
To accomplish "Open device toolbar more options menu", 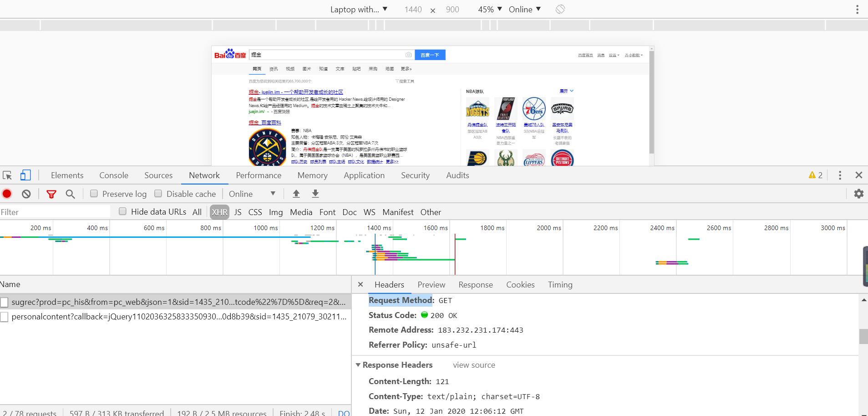I will point(857,9).
